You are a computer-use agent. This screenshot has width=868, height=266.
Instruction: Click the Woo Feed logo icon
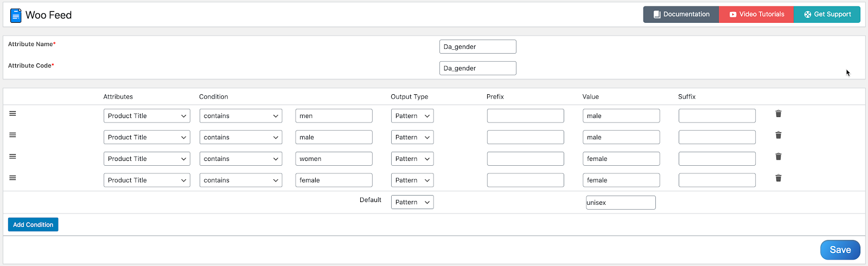coord(16,15)
